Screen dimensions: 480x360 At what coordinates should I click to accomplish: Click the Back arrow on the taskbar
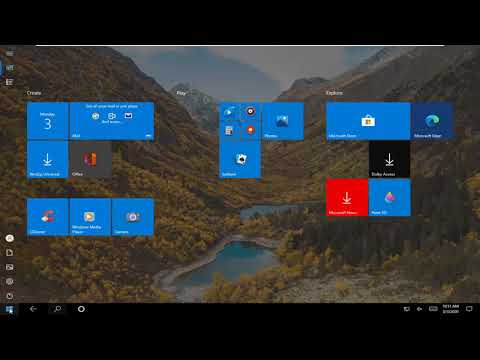(x=33, y=309)
